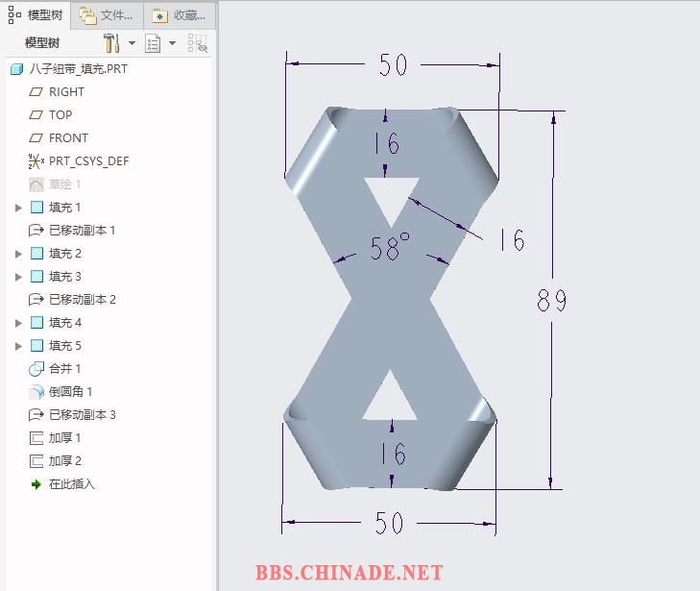Select the 加厚 1 thicken feature
The image size is (700, 591).
pyautogui.click(x=64, y=438)
